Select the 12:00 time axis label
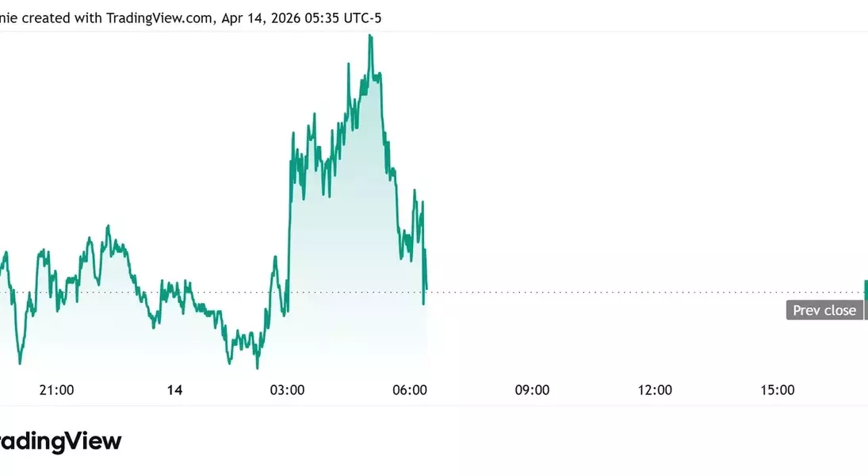This screenshot has height=476, width=868. 655,390
